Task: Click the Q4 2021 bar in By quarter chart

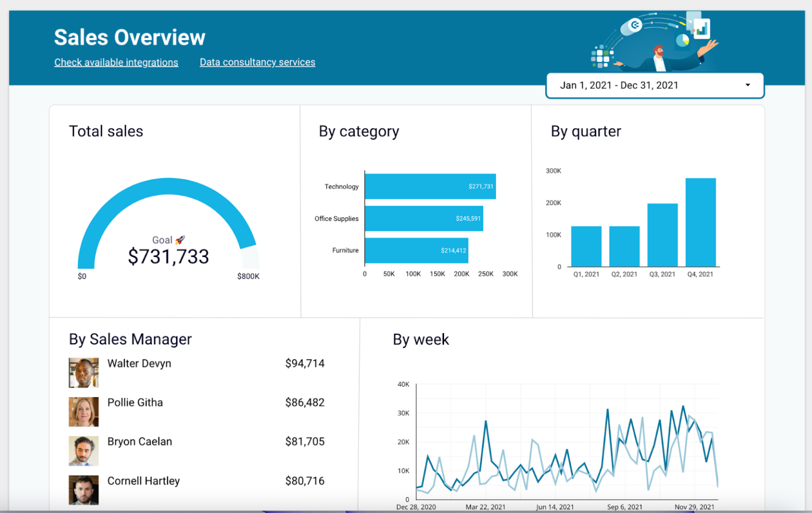Action: (x=700, y=222)
